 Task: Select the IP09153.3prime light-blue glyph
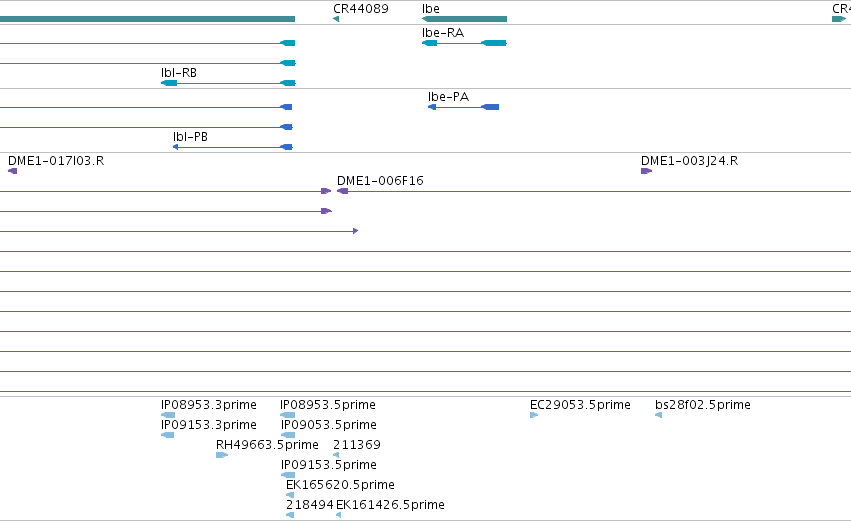point(168,435)
